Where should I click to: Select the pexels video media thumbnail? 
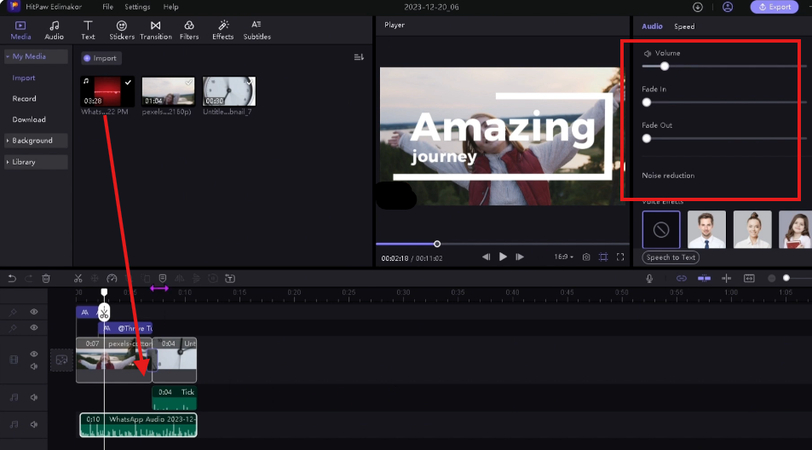tap(168, 91)
